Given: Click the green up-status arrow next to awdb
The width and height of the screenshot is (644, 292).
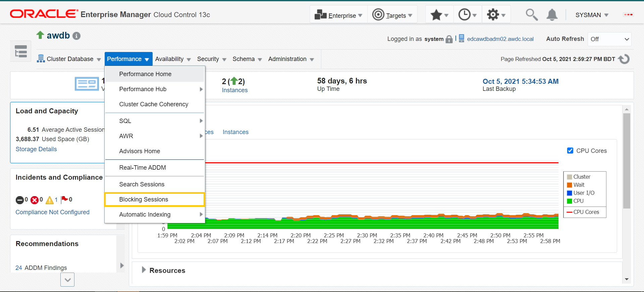Looking at the screenshot, I should pyautogui.click(x=40, y=35).
